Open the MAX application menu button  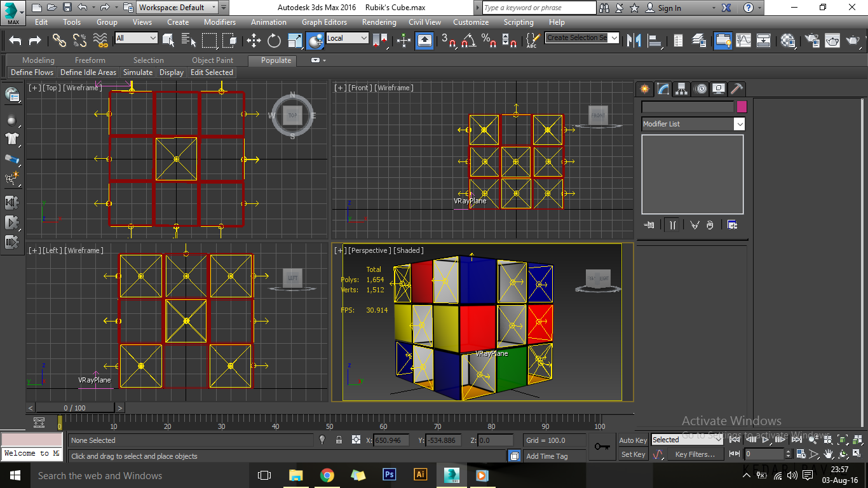point(13,13)
